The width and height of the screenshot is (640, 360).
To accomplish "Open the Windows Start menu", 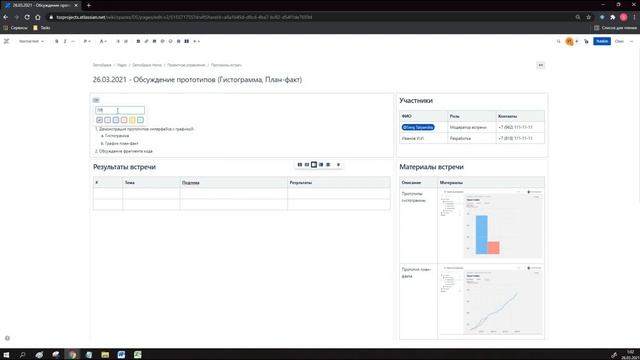I will 6,354.
